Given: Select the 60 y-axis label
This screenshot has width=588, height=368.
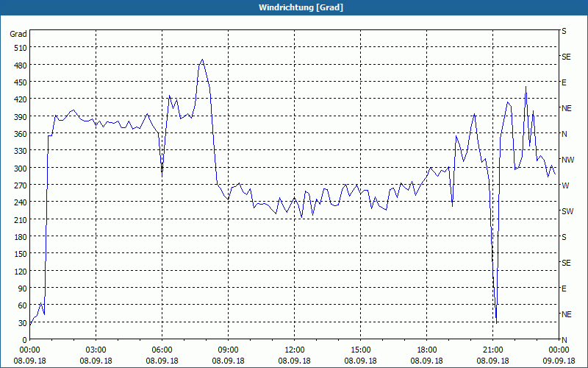Looking at the screenshot, I should pos(23,305).
